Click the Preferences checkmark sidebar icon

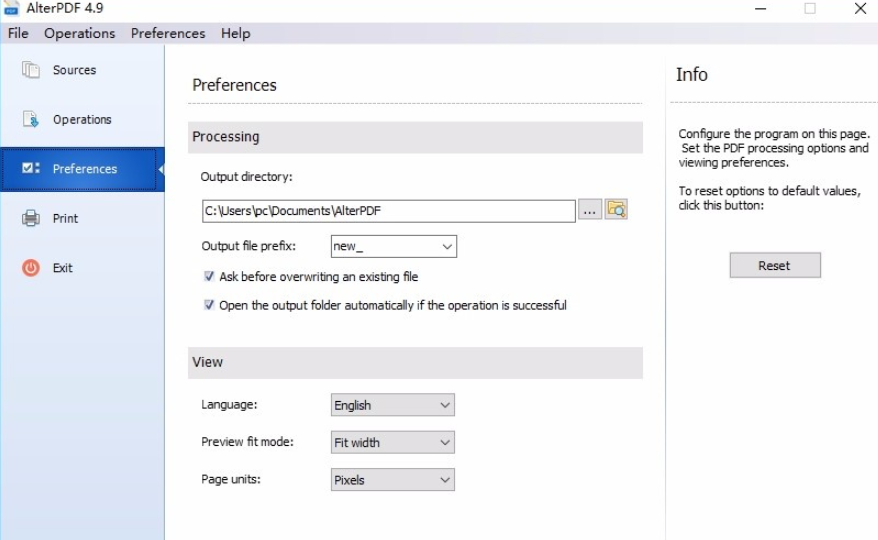pyautogui.click(x=31, y=168)
